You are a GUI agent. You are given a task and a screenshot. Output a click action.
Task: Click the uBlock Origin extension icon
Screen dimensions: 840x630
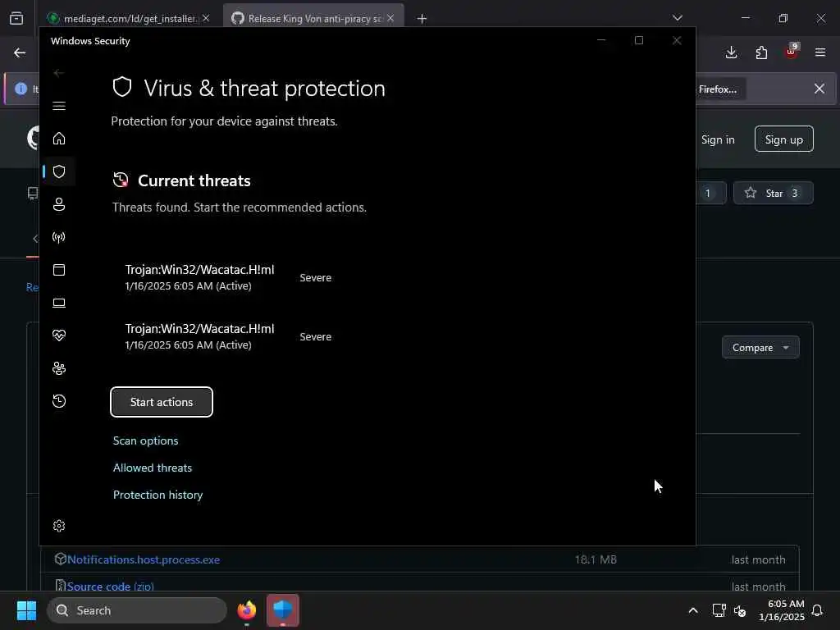point(792,52)
